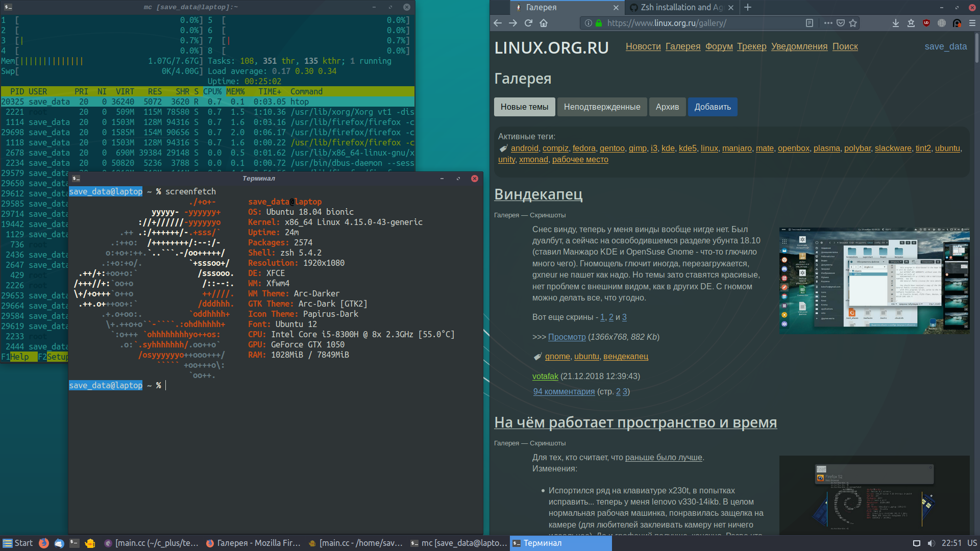Open Форум in site navigation
The image size is (980, 551).
[719, 46]
